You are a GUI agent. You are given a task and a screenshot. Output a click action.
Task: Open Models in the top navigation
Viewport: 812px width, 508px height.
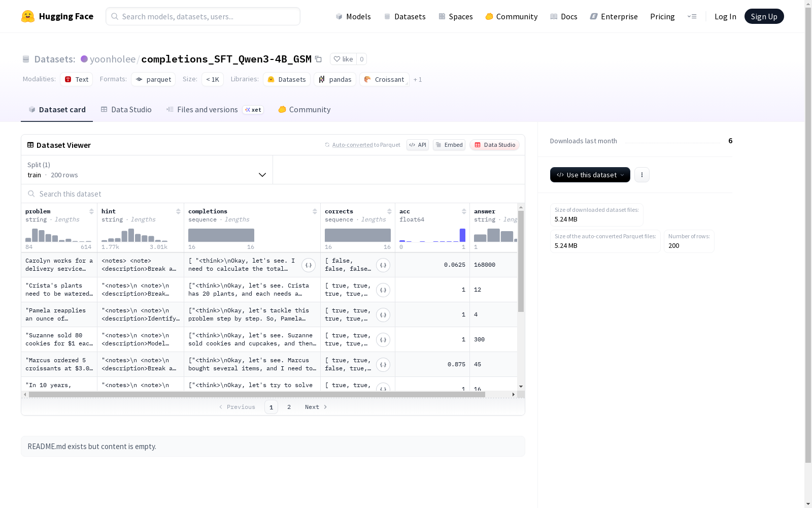[353, 16]
